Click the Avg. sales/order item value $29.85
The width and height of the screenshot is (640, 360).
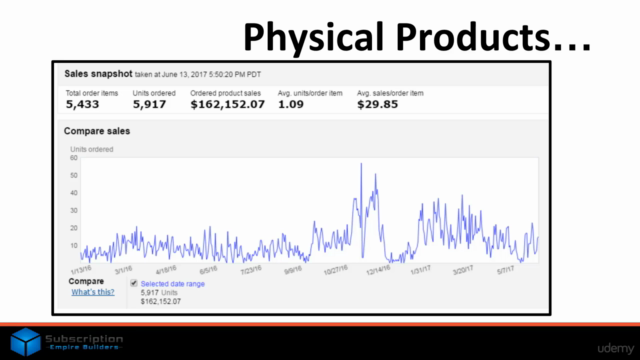click(x=378, y=104)
